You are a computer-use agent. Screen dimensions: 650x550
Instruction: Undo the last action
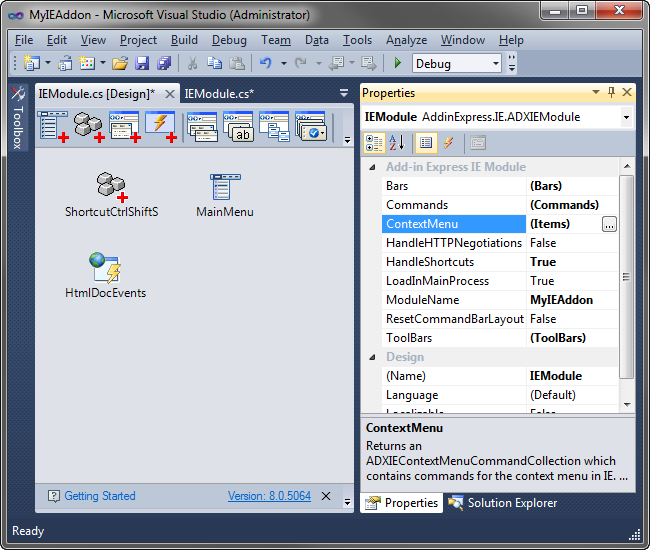(266, 63)
